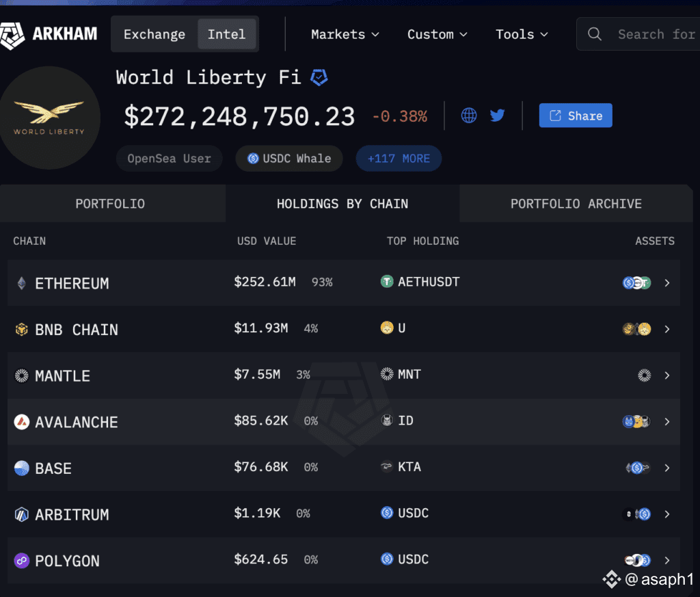Screen dimensions: 700x597
Task: Expand the BNB Chain row chevron
Action: [667, 329]
